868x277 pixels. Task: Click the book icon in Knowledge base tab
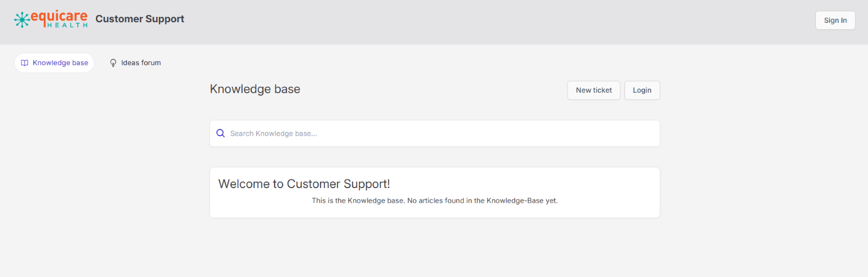(24, 63)
